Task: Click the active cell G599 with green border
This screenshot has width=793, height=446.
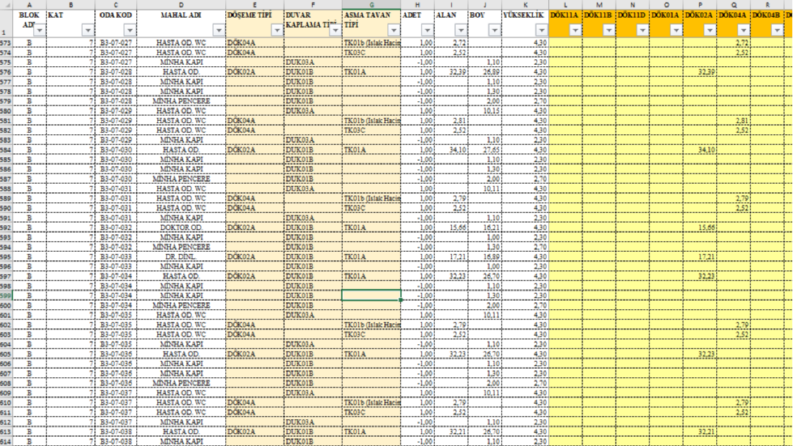Action: [x=371, y=295]
